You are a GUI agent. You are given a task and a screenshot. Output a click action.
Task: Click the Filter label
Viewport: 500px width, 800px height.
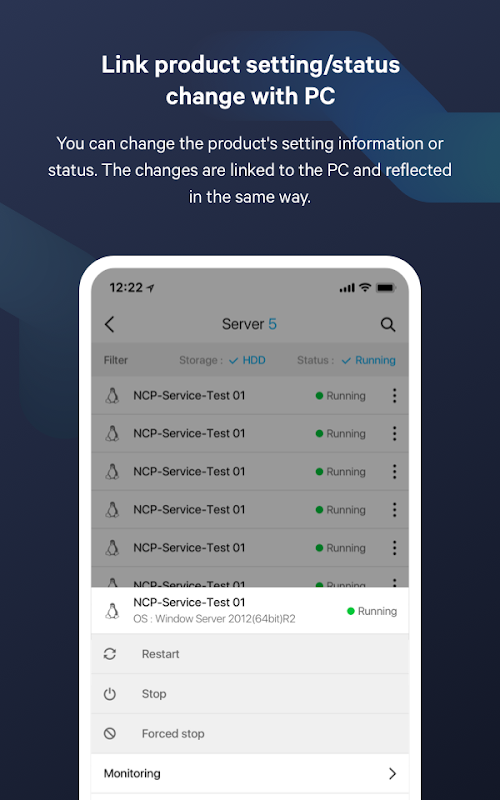116,360
